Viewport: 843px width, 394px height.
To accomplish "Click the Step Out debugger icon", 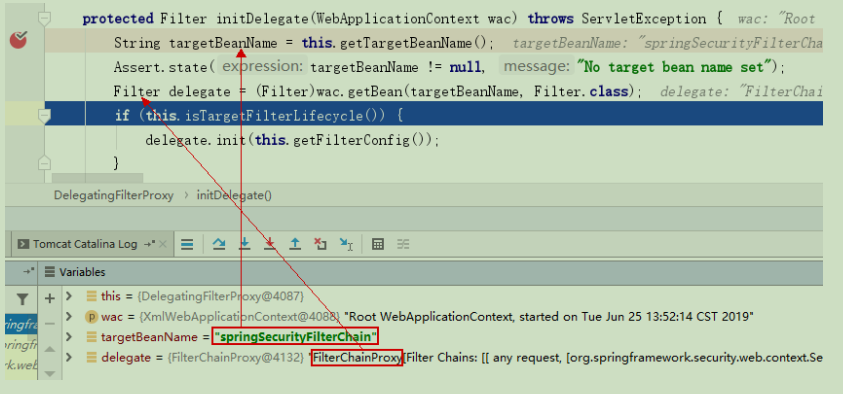I will coord(295,245).
